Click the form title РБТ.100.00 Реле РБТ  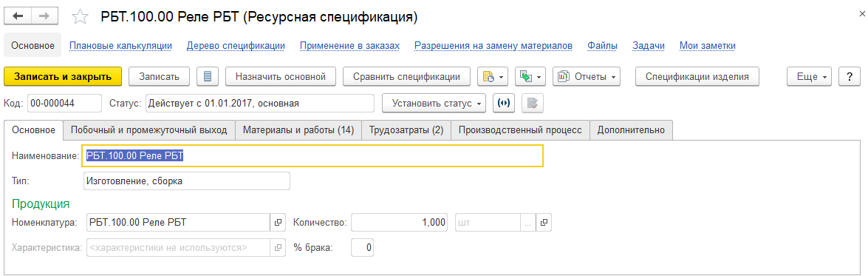(x=259, y=17)
